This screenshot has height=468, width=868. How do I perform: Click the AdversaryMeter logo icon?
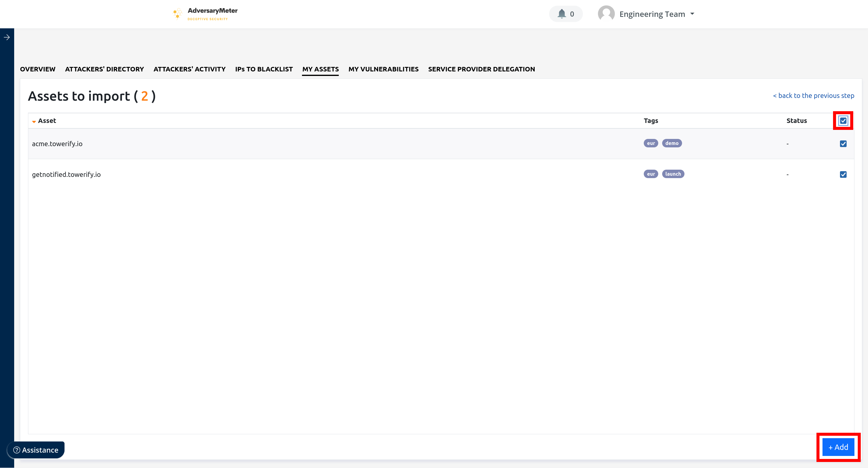click(177, 14)
